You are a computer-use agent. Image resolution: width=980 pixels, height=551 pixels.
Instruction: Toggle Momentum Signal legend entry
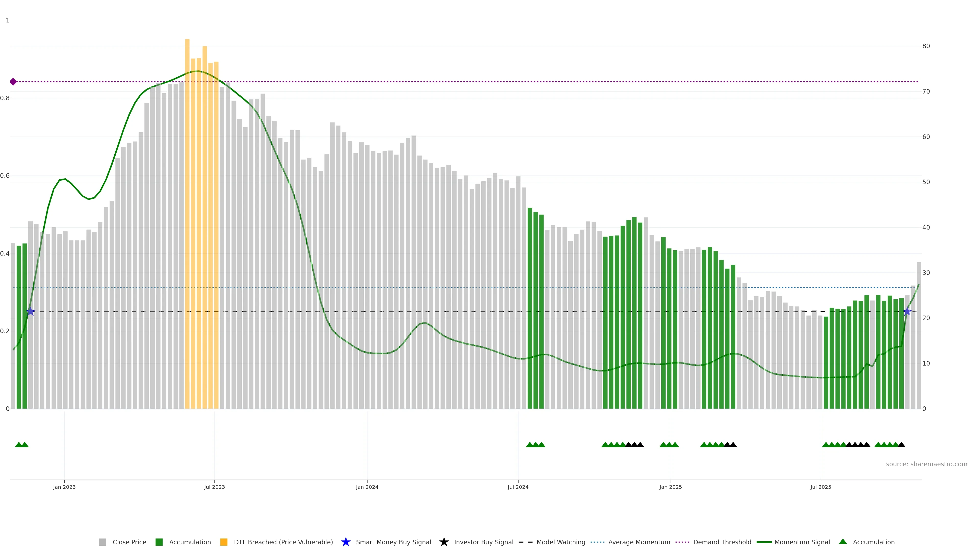(x=802, y=542)
